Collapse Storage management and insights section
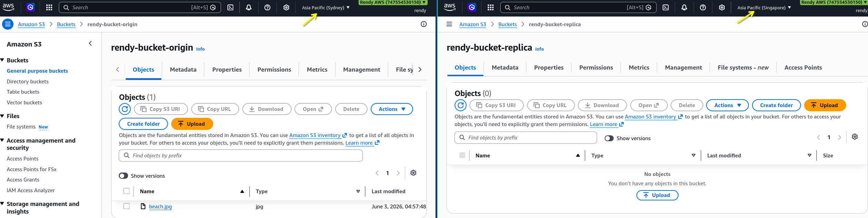This screenshot has width=868, height=218. click(x=2, y=204)
